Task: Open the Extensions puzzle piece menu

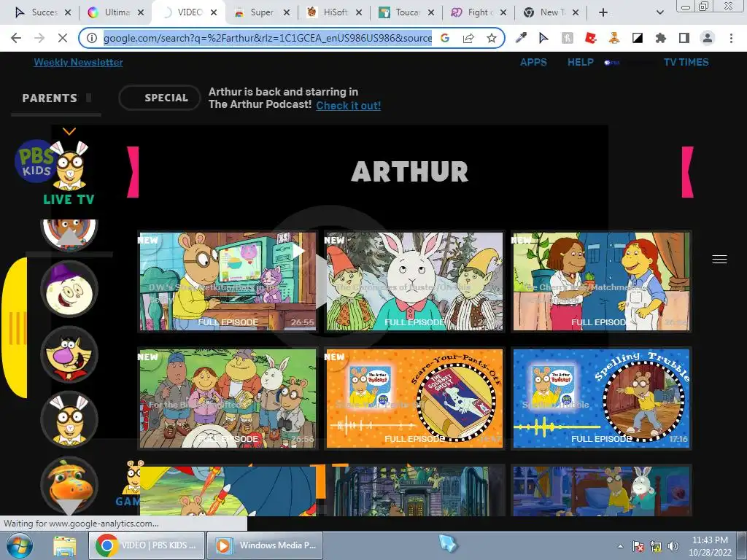Action: pos(661,38)
